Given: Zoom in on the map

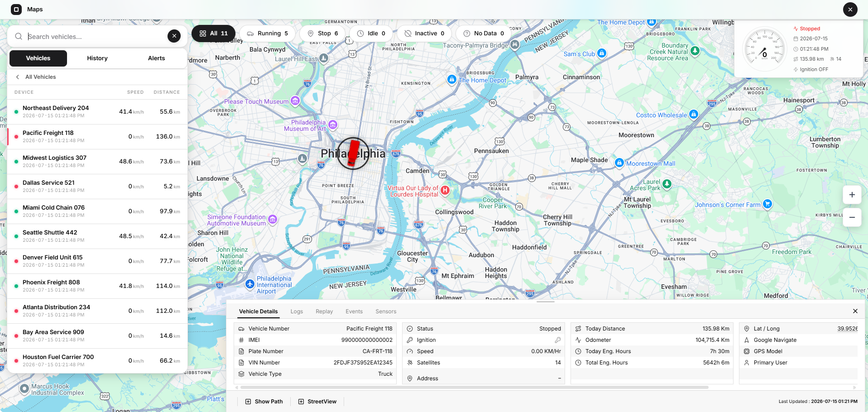Looking at the screenshot, I should pos(852,195).
